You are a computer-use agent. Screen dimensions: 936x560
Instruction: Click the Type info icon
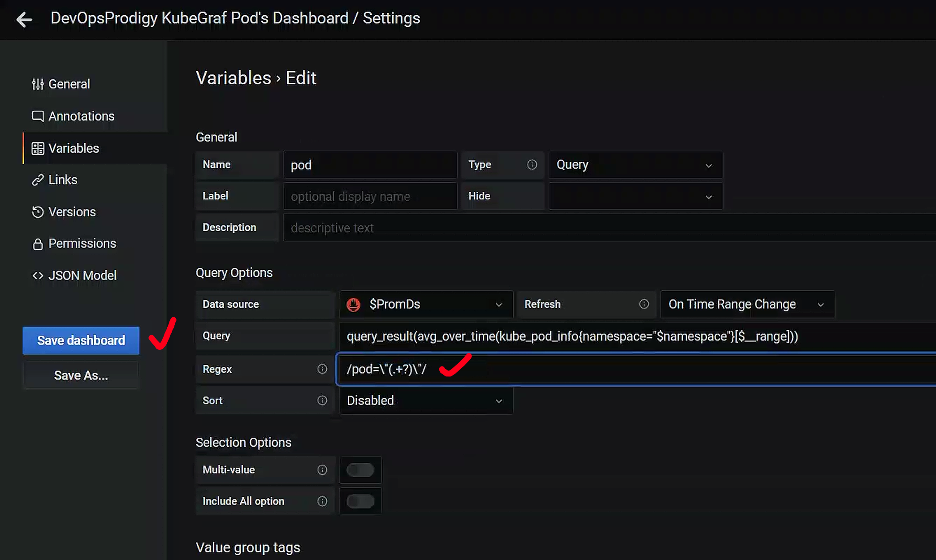[532, 165]
